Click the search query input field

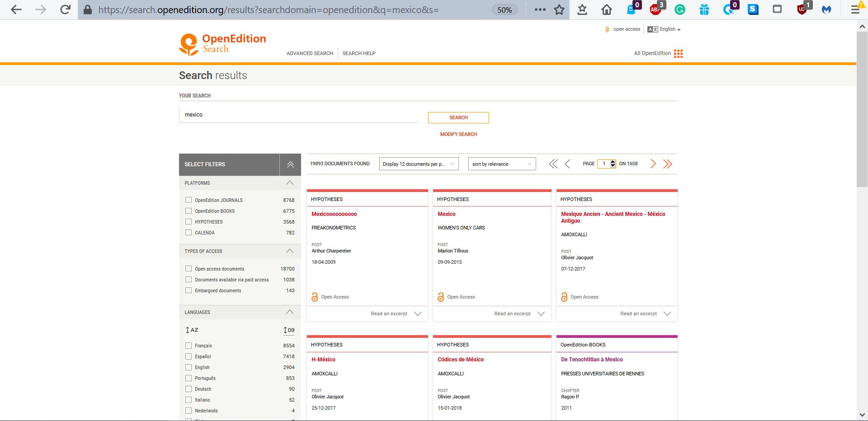298,115
